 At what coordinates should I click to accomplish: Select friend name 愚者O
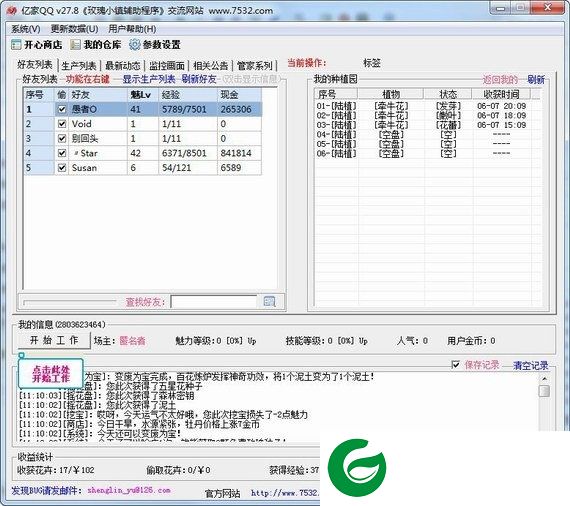pyautogui.click(x=84, y=109)
